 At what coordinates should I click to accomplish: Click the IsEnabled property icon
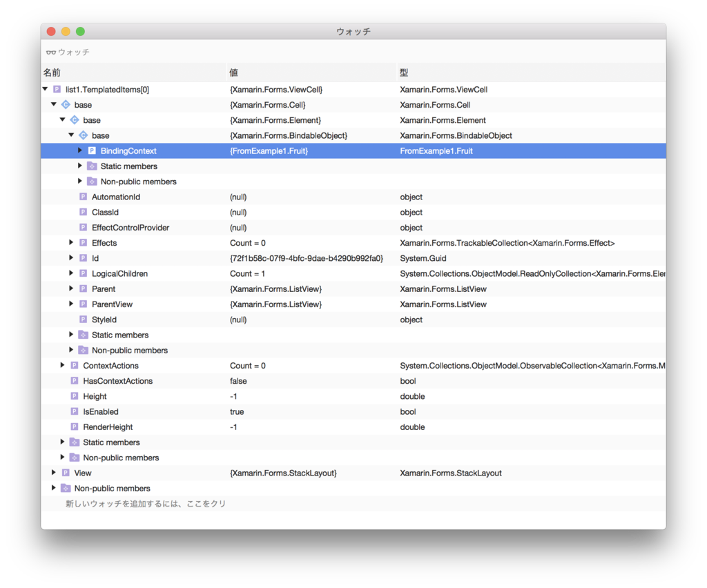(75, 411)
